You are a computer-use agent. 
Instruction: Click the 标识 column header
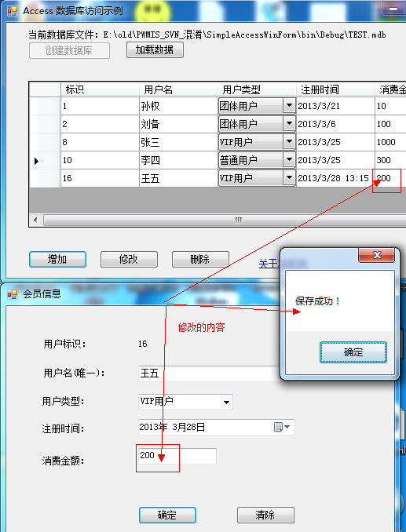(x=100, y=89)
